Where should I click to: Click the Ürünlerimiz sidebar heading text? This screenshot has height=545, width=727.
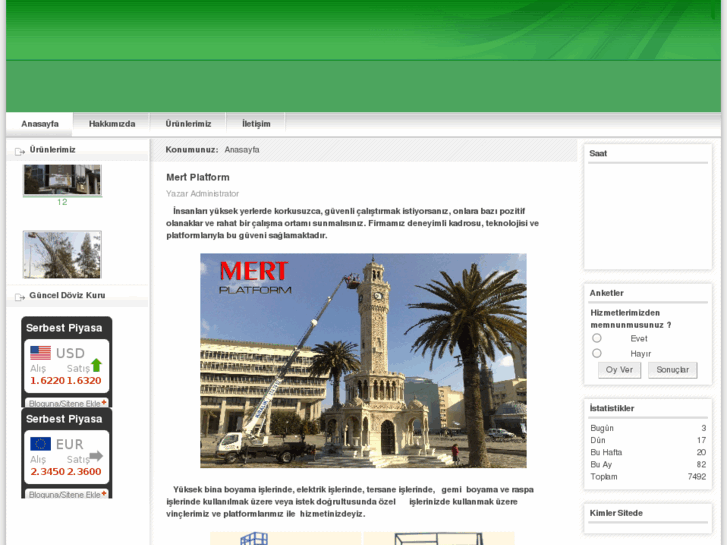pyautogui.click(x=52, y=150)
